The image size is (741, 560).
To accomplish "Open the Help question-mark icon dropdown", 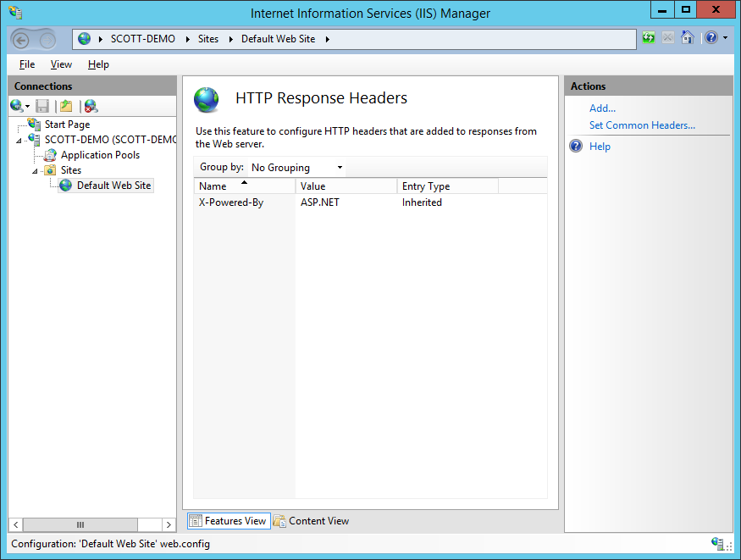I will (x=716, y=37).
